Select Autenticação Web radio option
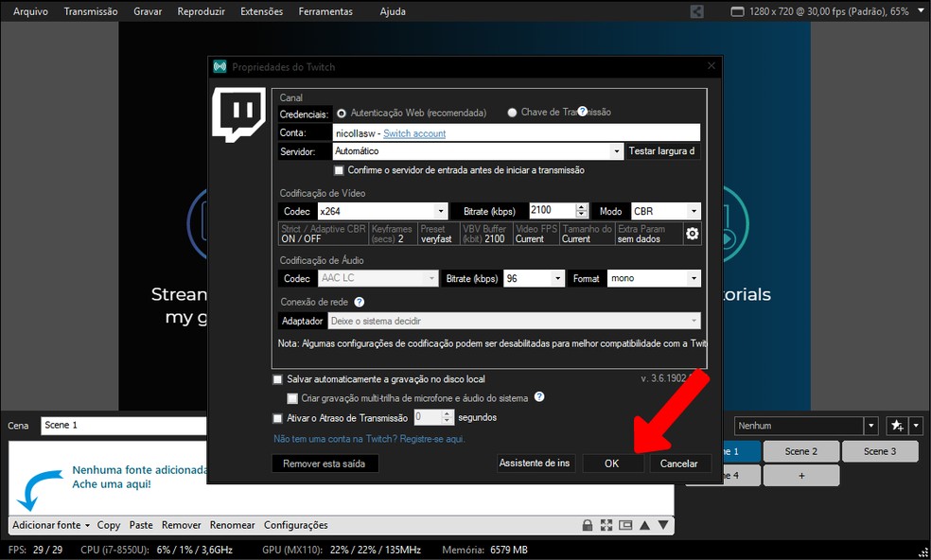 click(342, 113)
